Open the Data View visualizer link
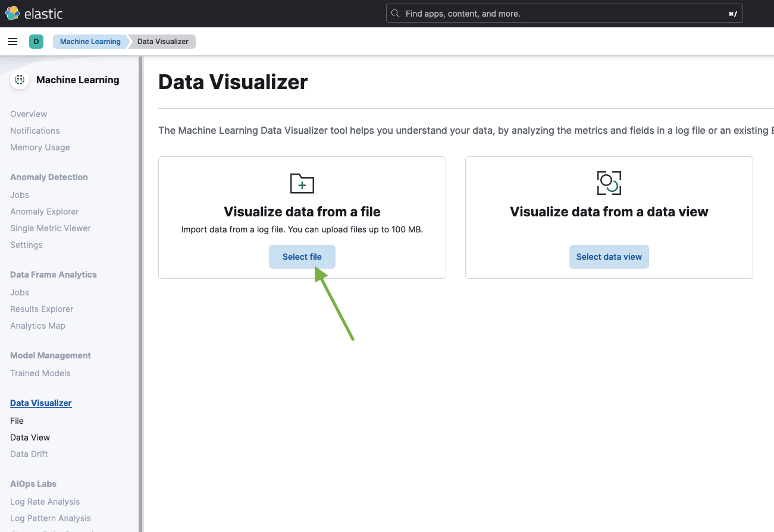 [30, 437]
